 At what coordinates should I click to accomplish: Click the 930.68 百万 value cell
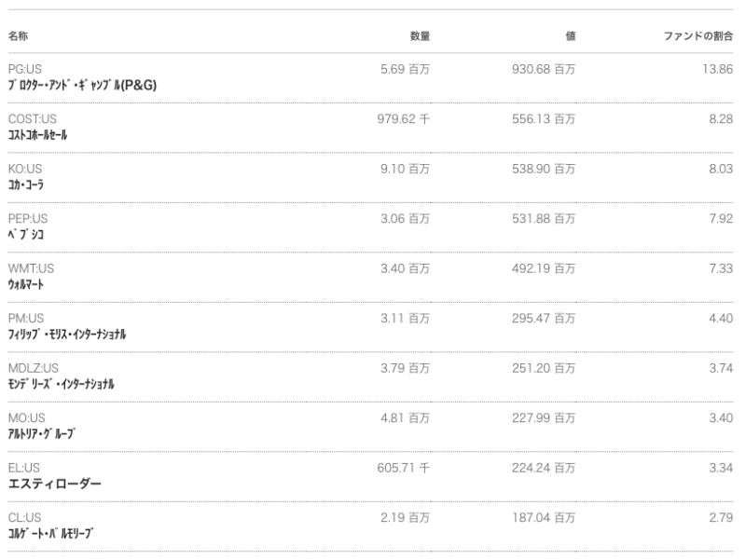point(544,69)
